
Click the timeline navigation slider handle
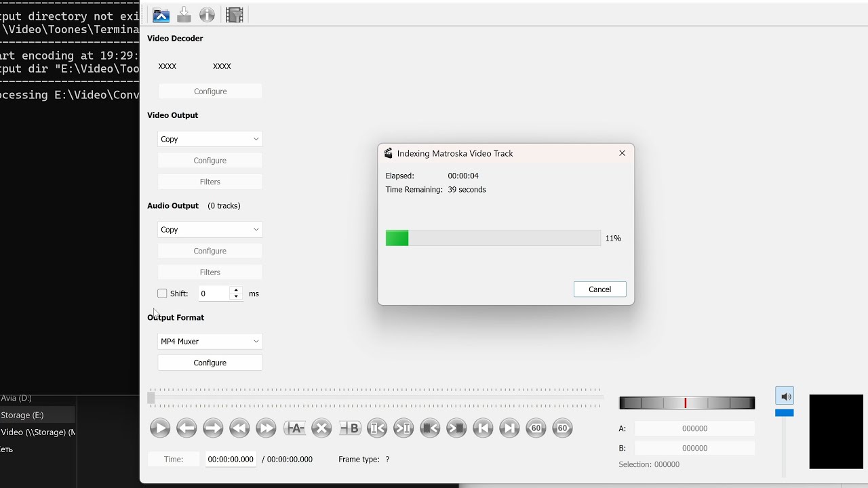[151, 399]
